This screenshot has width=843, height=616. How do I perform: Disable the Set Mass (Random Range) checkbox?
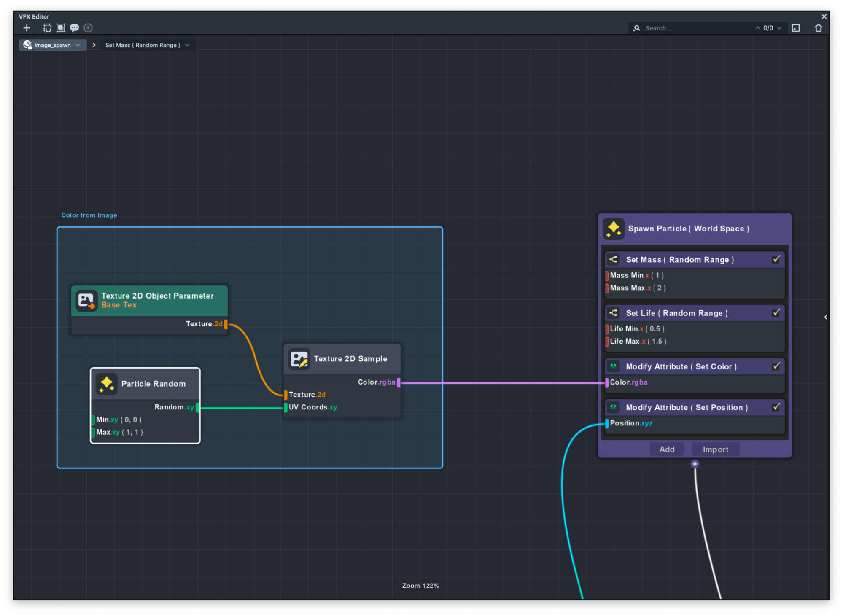(x=776, y=259)
